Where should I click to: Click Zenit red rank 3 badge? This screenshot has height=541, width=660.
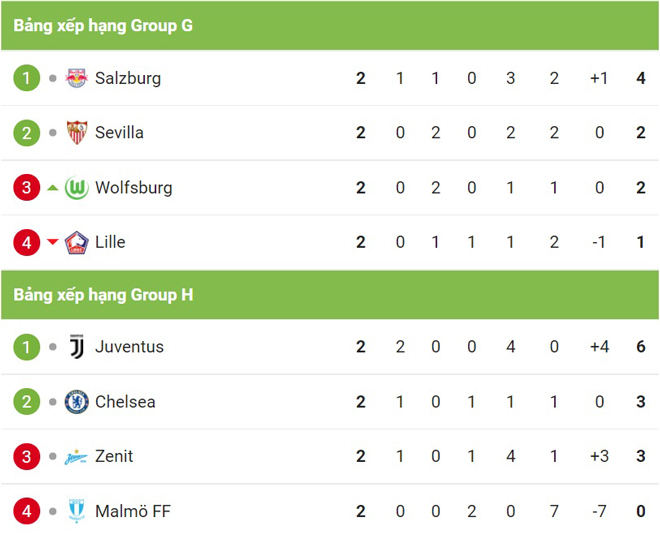(27, 456)
